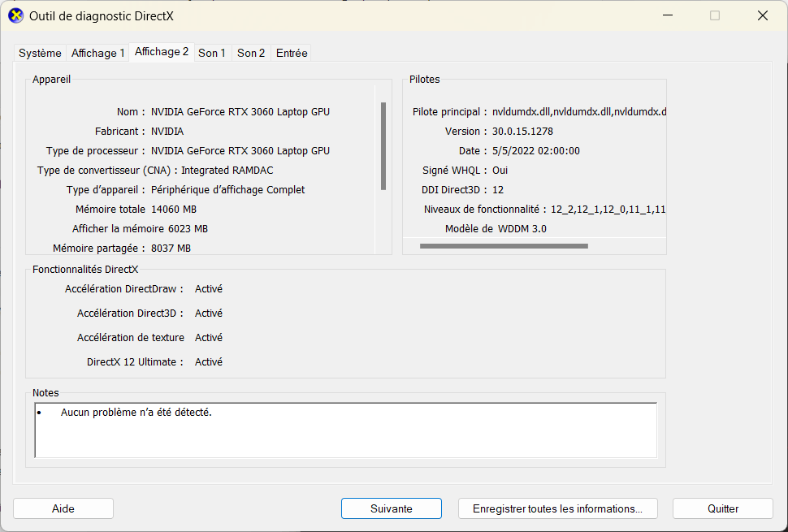
Task: Click the note Aucun problème n'a été détecté
Action: [136, 413]
